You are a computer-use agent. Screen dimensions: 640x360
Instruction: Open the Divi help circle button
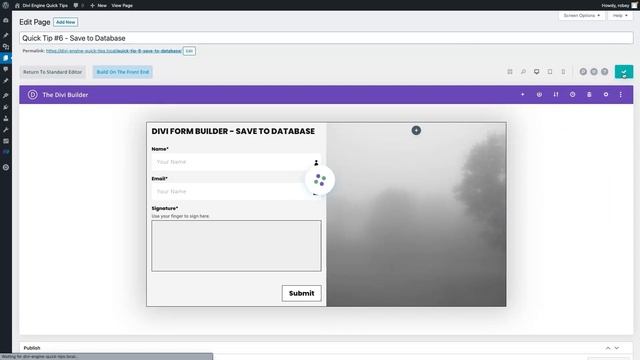604,72
